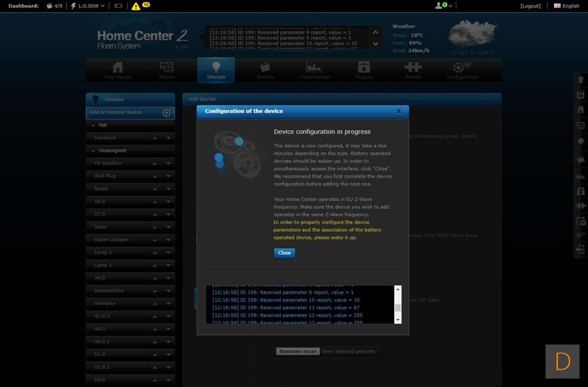Open the Consumption tab
Viewport: 588px width, 387px height.
[314, 70]
